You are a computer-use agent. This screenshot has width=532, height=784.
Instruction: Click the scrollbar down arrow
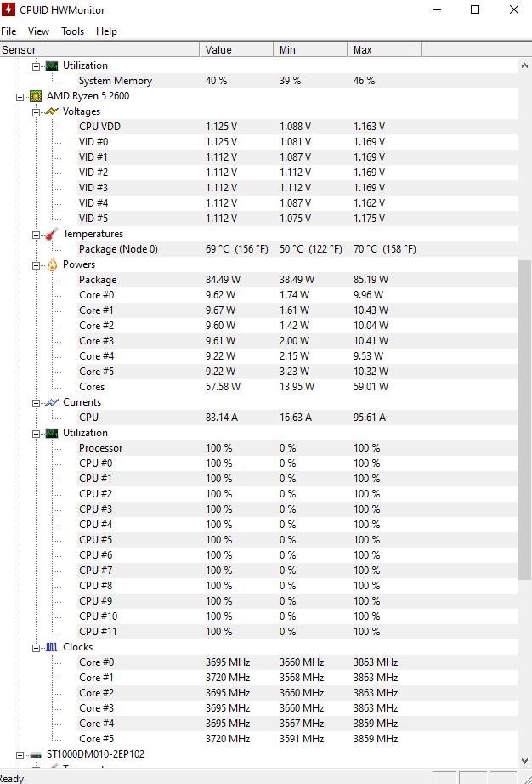[x=524, y=758]
